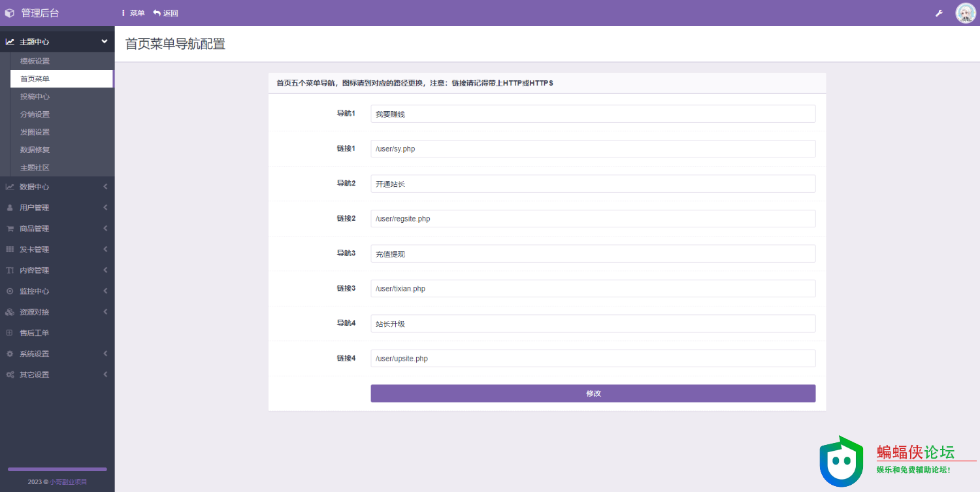The height and width of the screenshot is (492, 980).
Task: Open the wrench settings icon in top bar
Action: click(x=939, y=13)
